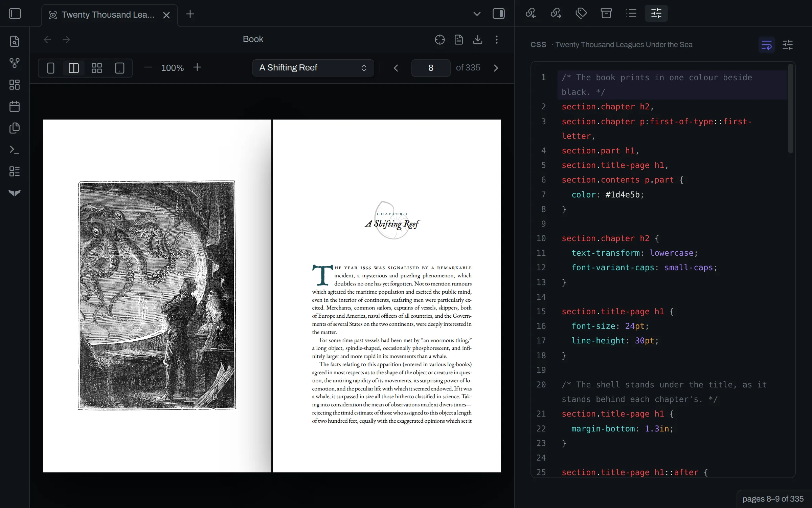Viewport: 812px width, 508px height.
Task: Zoom in with the plus button
Action: 197,67
